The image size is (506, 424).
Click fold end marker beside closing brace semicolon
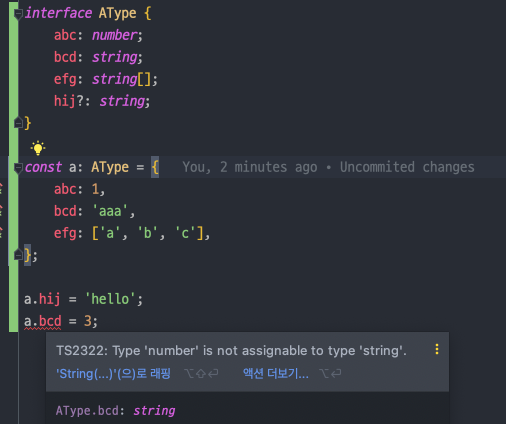(x=18, y=255)
